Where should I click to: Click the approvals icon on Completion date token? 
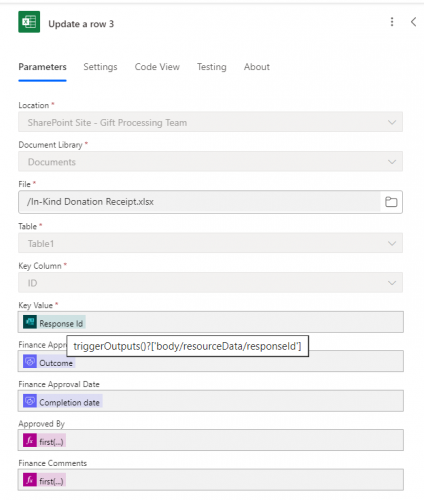point(30,401)
